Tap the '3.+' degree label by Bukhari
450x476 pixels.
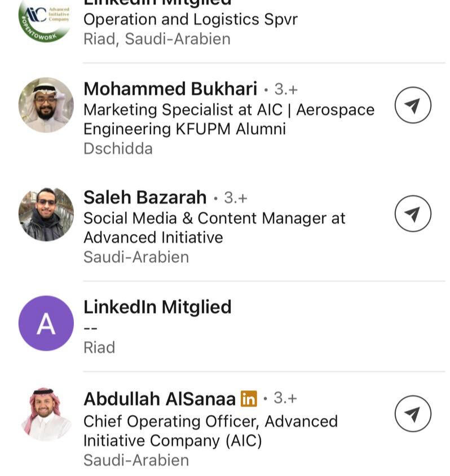click(x=286, y=89)
